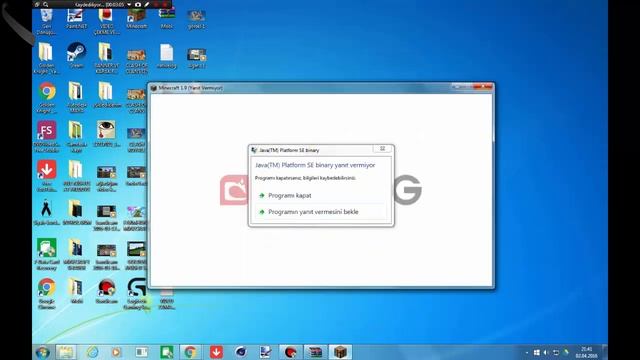Select the Paint.NET desktop shortcut
Screen dimensions: 640x360
tap(76, 19)
